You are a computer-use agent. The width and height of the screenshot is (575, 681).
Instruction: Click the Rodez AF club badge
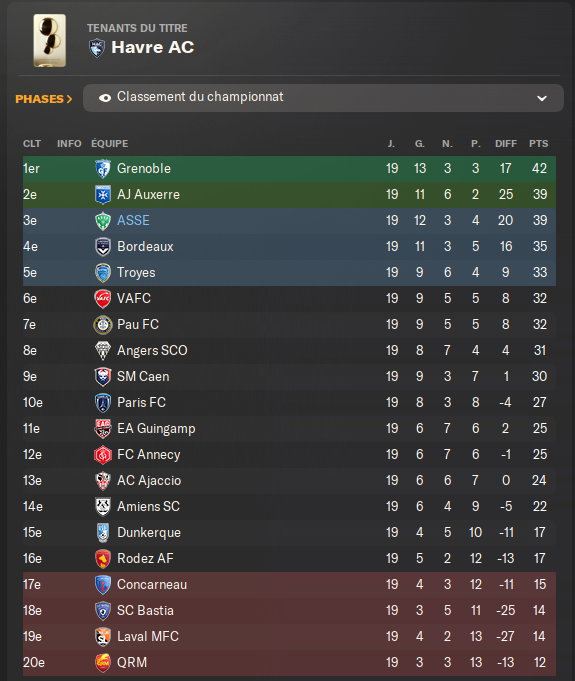point(103,559)
